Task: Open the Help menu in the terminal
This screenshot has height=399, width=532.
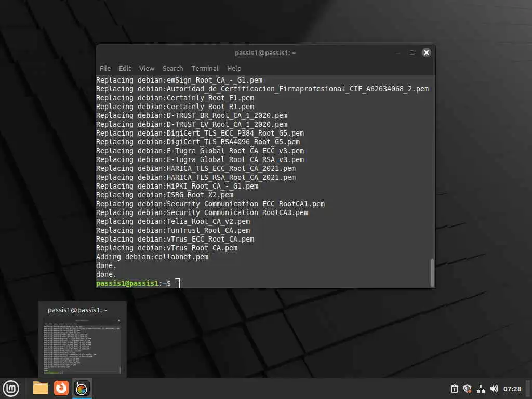Action: [x=234, y=68]
